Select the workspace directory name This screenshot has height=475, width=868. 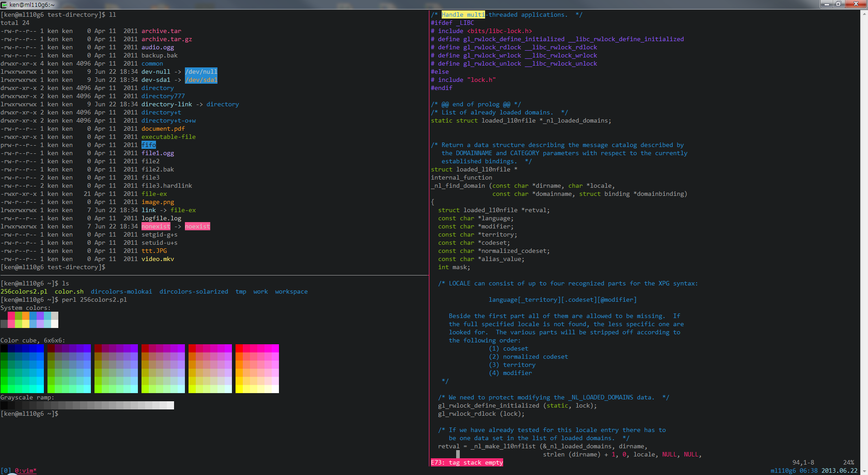click(x=291, y=291)
